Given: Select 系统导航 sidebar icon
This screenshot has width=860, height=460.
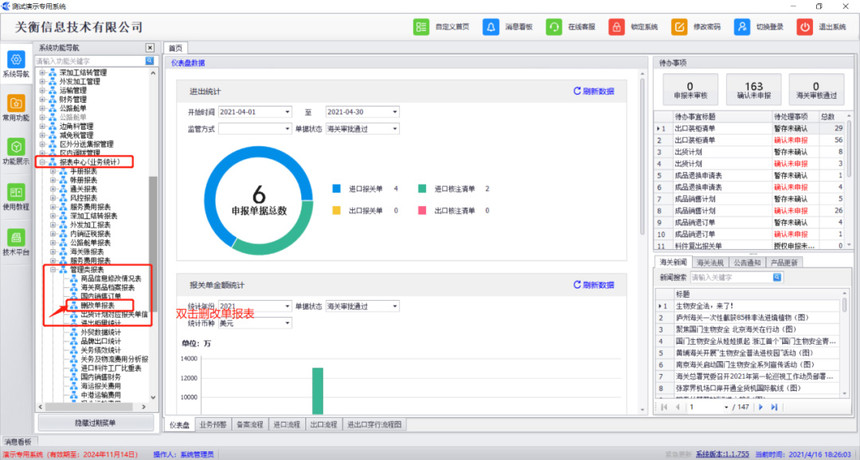Looking at the screenshot, I should click(16, 59).
